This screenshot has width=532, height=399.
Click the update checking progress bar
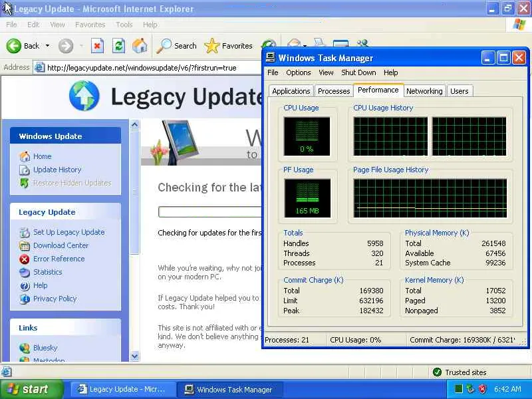click(209, 212)
